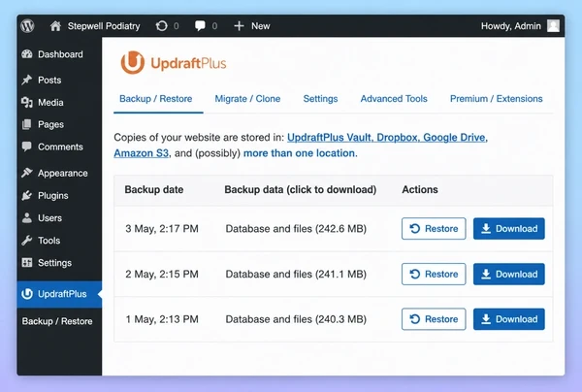Download the 3 May, 2:17 PM backup
This screenshot has height=392, width=582.
coord(509,229)
